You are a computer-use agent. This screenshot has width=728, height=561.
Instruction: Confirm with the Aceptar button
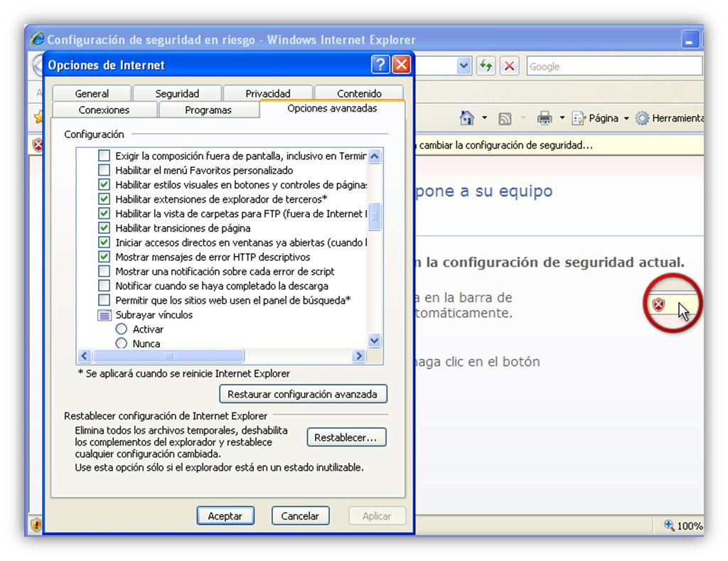click(x=225, y=516)
